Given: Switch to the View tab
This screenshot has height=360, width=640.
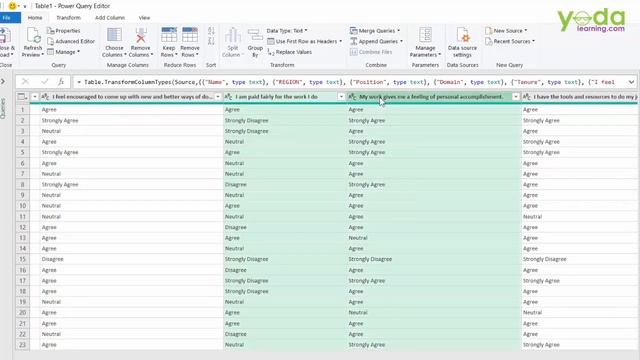Looking at the screenshot, I should pyautogui.click(x=144, y=18).
